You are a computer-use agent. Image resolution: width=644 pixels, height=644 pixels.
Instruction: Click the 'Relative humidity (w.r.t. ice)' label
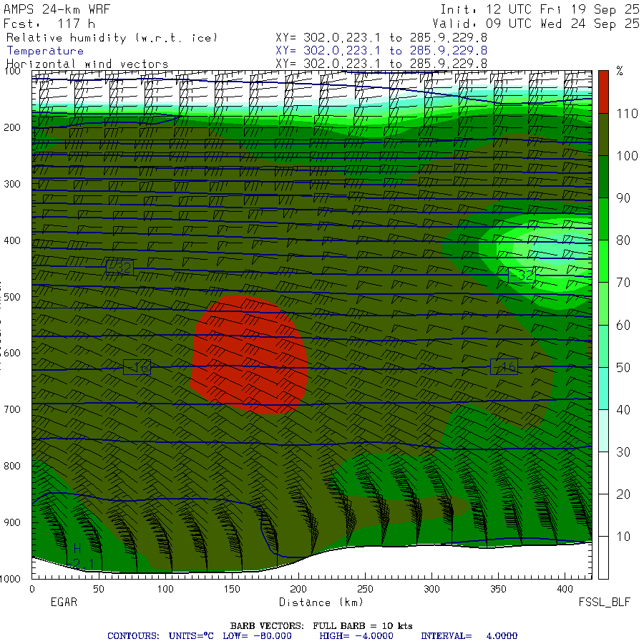(x=112, y=38)
